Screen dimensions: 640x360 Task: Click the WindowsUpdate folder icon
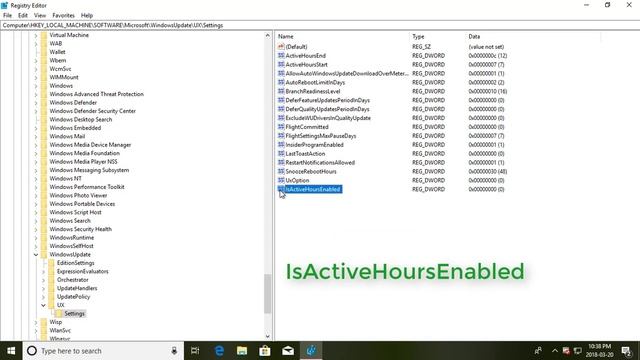click(x=44, y=254)
